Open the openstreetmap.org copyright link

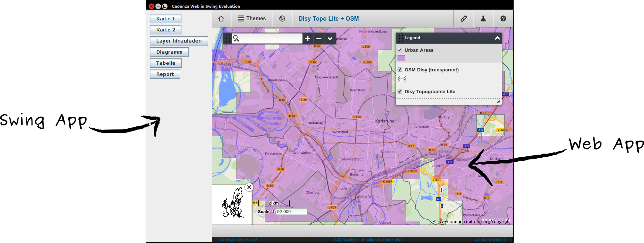tap(472, 222)
